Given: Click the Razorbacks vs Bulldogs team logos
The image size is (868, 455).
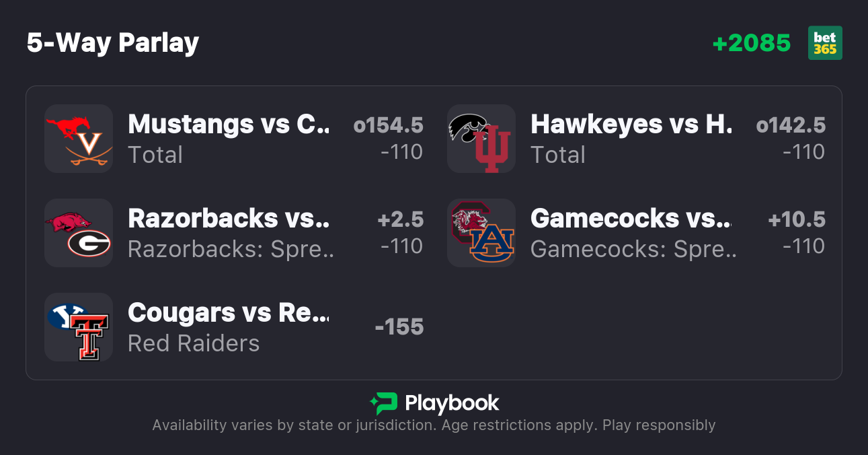Looking at the screenshot, I should tap(79, 233).
